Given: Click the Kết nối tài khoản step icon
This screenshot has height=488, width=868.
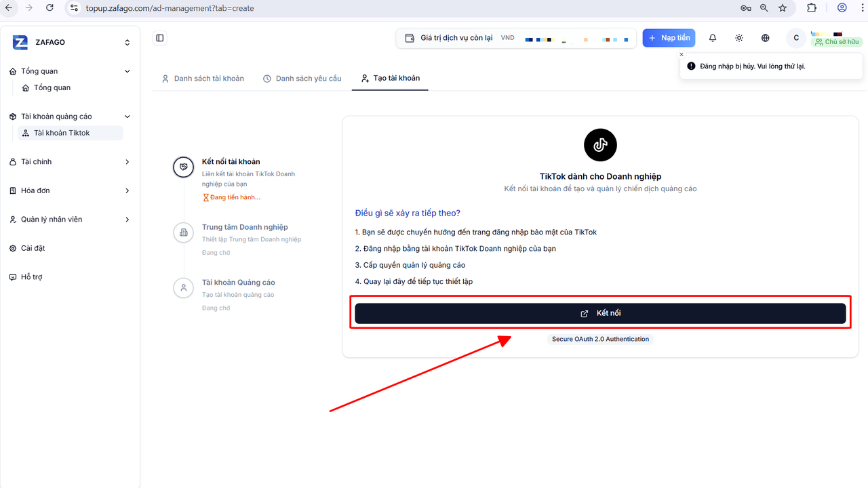Looking at the screenshot, I should point(184,167).
